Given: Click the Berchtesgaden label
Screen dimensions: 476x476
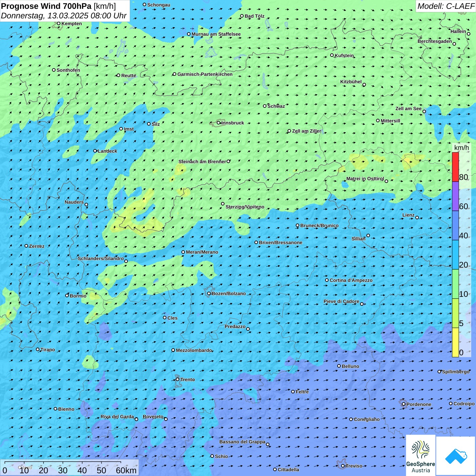Looking at the screenshot, I should 435,41.
